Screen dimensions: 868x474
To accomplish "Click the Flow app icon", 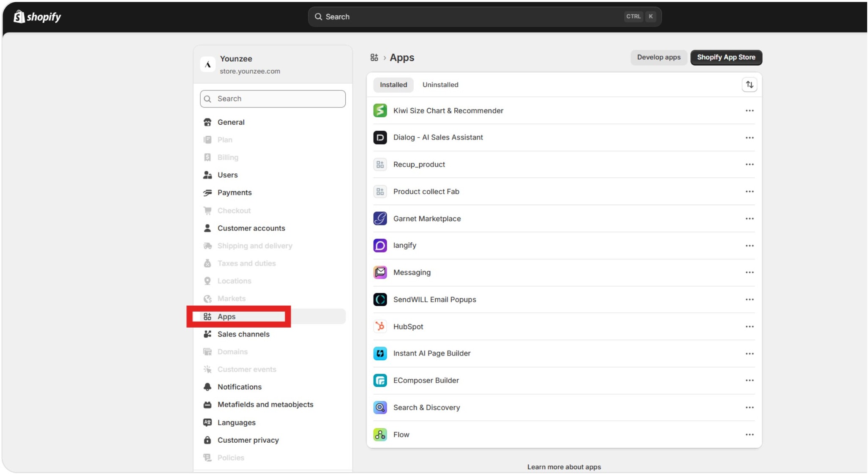I will [x=380, y=434].
